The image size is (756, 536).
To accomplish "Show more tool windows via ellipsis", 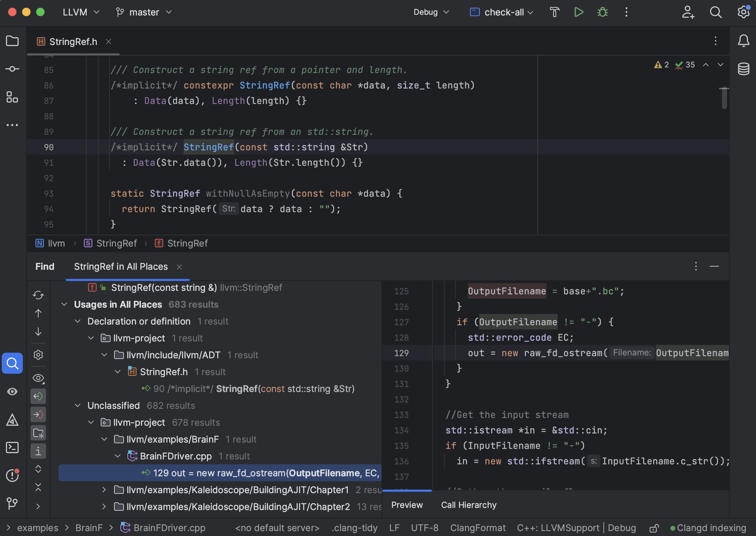I will 12,125.
